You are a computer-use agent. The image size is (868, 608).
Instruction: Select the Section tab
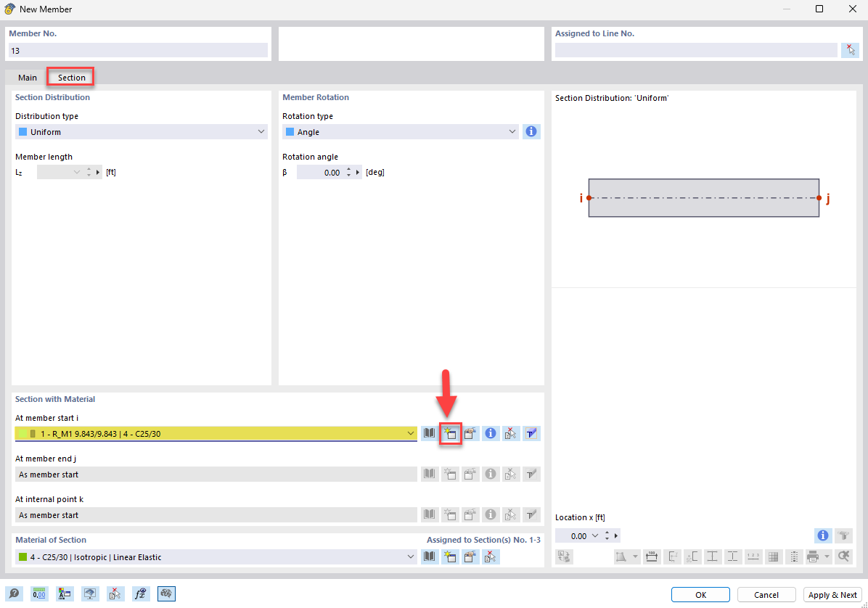[x=70, y=77]
